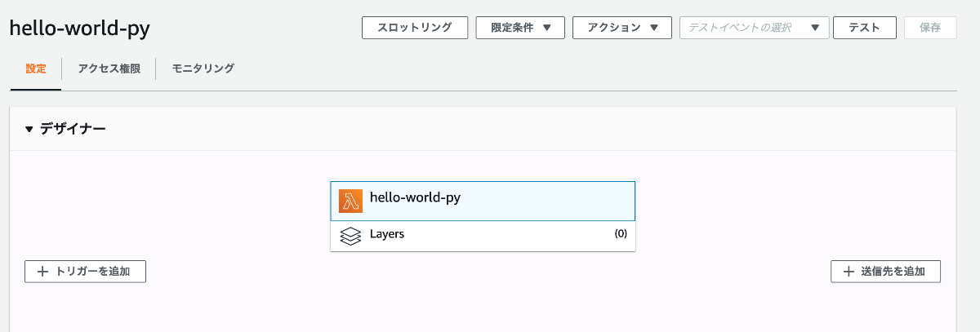Collapse the デザイナー section triangle

click(29, 129)
